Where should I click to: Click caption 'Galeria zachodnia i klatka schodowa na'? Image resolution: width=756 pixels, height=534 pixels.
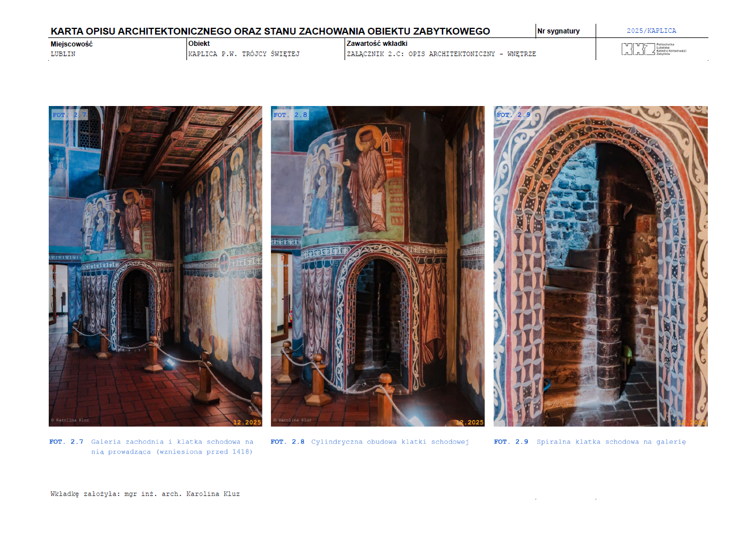(x=172, y=442)
